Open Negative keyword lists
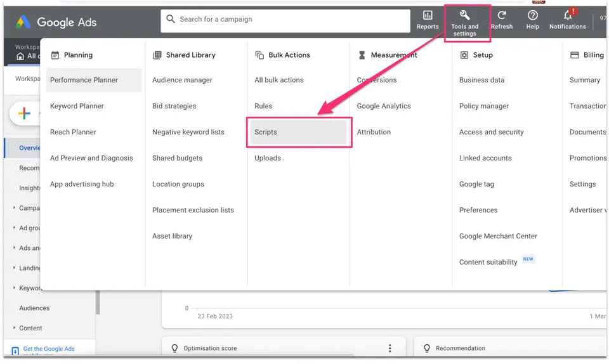This screenshot has width=609, height=364. 188,132
